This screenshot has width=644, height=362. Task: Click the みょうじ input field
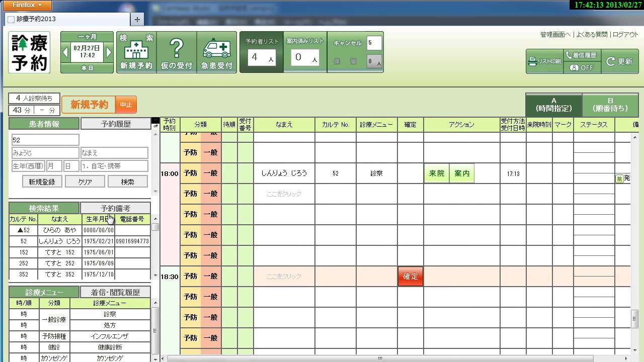point(45,153)
